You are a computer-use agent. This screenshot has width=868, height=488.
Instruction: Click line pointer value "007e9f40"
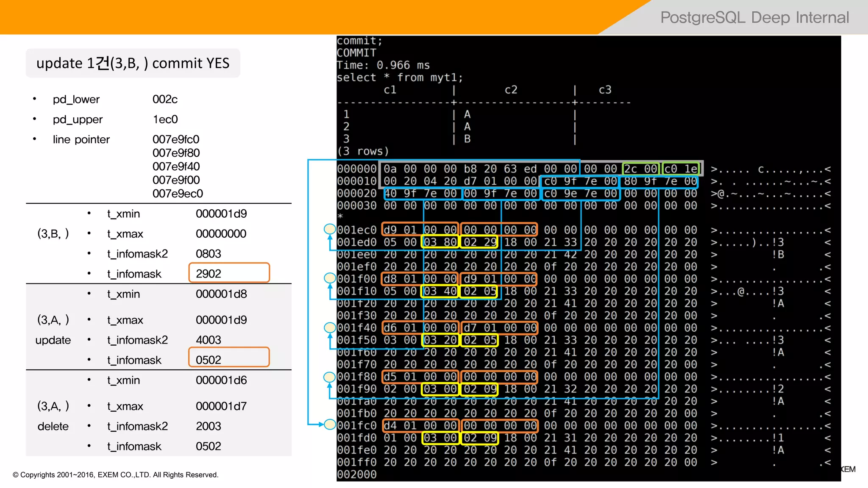176,166
